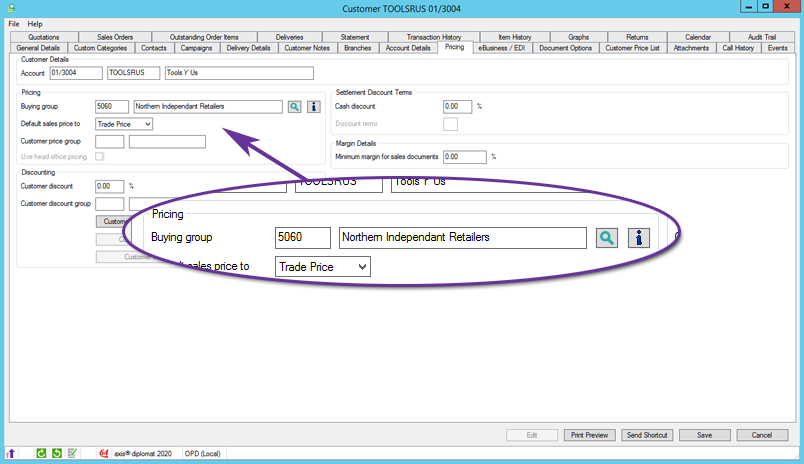This screenshot has height=464, width=804.
Task: Click the Northern Independant Retailers field
Action: point(208,107)
